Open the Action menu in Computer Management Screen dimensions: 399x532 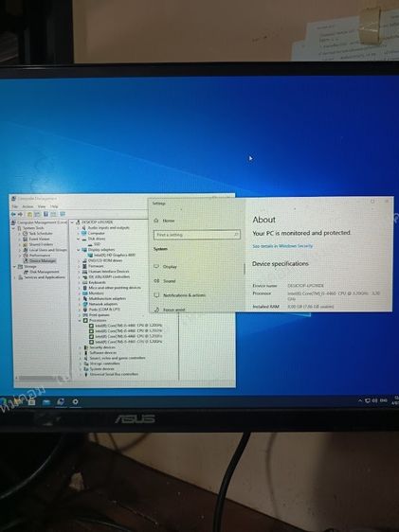[x=27, y=206]
